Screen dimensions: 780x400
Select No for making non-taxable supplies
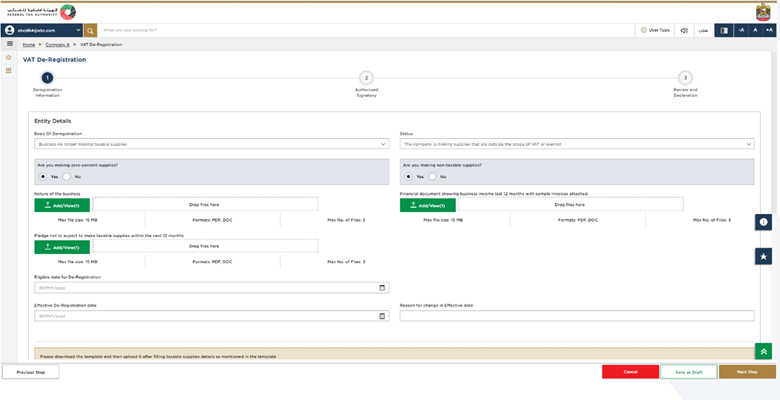point(433,176)
